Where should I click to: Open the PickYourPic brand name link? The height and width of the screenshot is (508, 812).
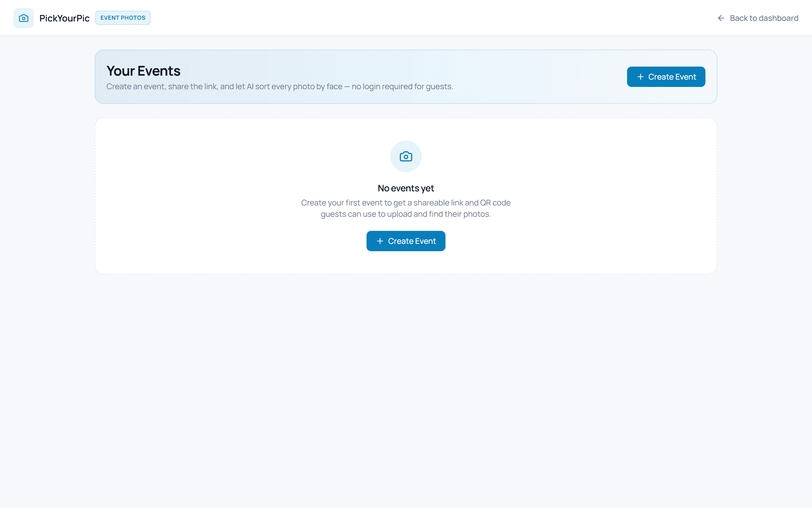click(64, 18)
